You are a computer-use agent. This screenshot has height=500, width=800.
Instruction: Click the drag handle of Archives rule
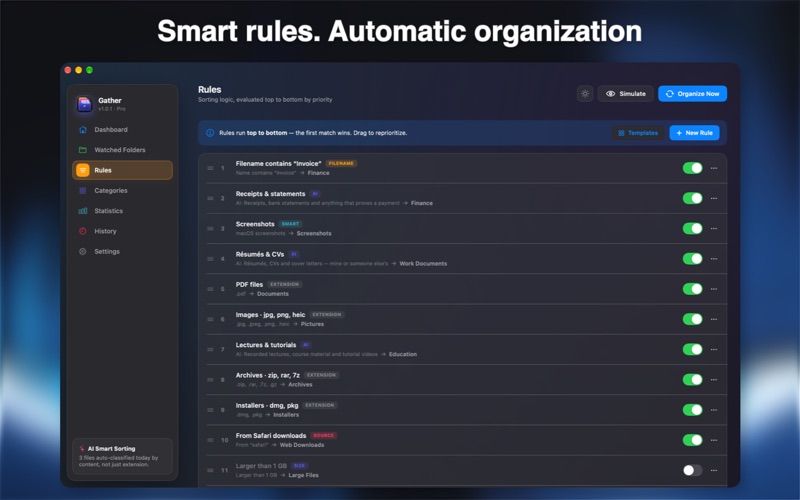pos(210,380)
